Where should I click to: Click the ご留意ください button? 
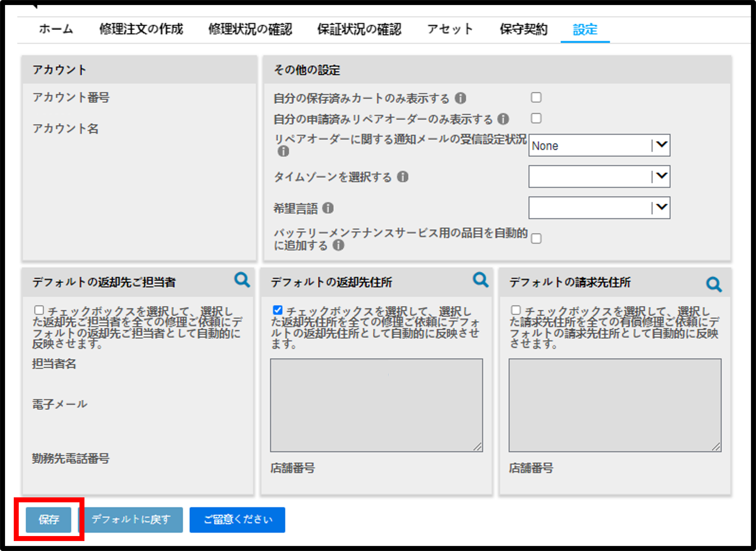(237, 520)
